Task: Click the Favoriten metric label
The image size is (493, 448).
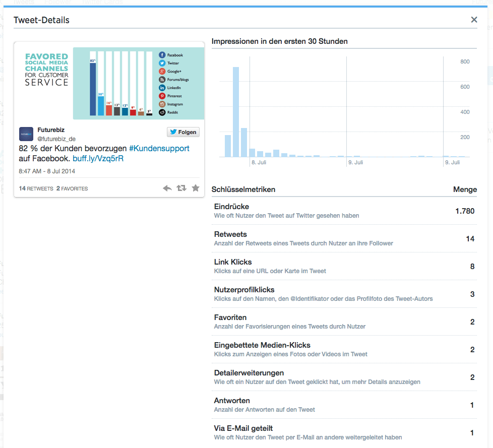Action: click(x=230, y=317)
